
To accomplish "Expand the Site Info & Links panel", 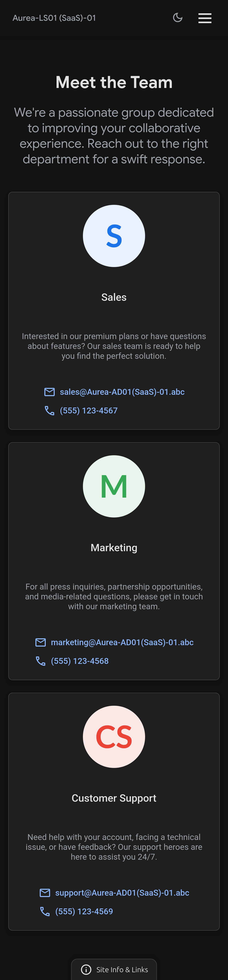I will [x=122, y=969].
